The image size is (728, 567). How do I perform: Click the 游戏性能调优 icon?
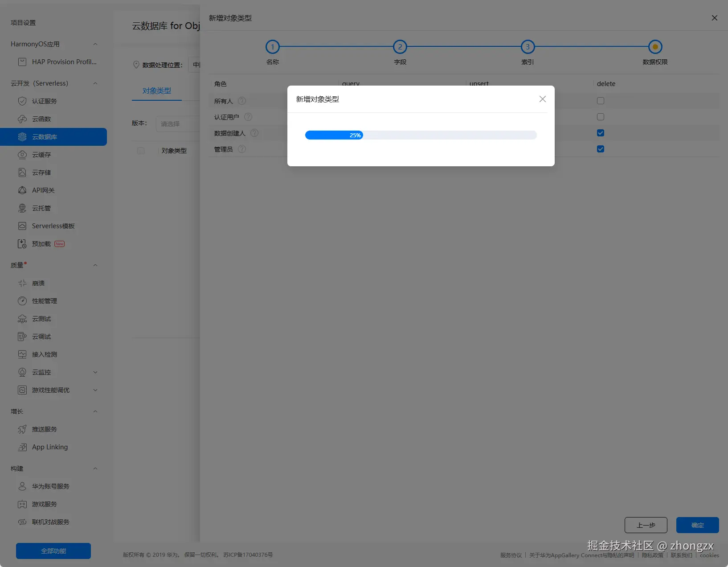click(x=22, y=390)
